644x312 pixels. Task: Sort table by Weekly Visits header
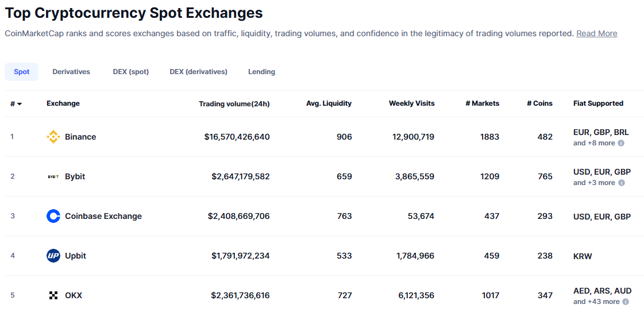point(411,103)
